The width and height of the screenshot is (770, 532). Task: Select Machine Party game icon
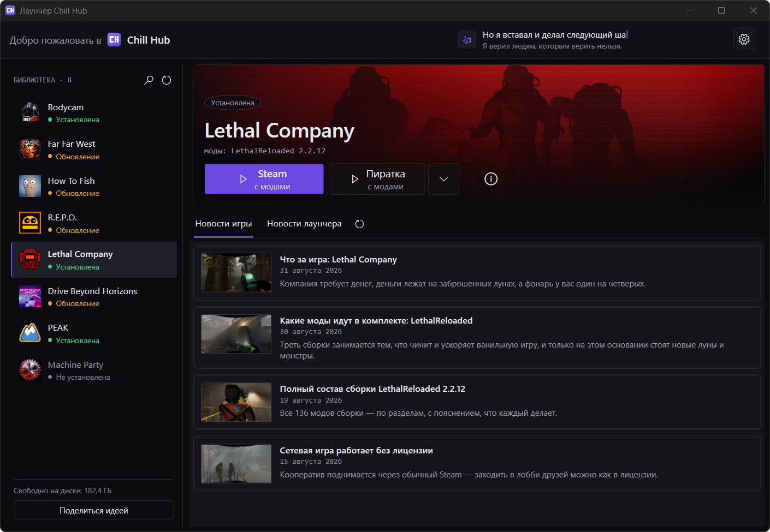30,370
